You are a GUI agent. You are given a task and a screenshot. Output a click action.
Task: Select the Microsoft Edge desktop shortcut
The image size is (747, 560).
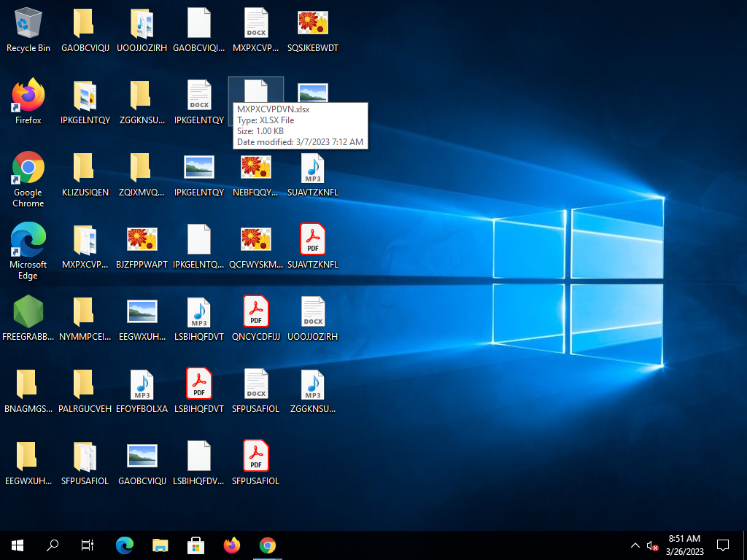28,240
